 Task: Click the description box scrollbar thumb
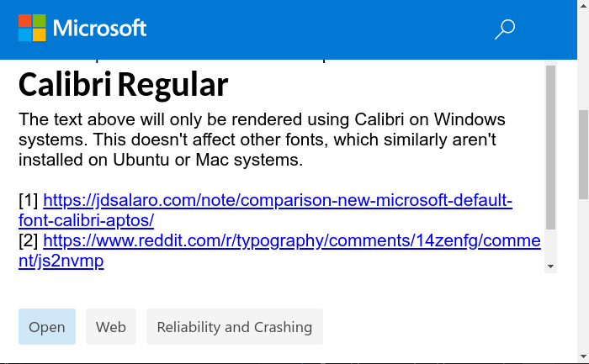pyautogui.click(x=550, y=147)
